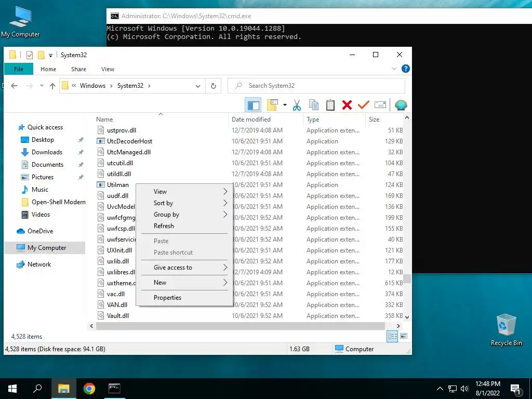Click the vertical scrollbar up arrow
Screen dimensions: 532x399
407,118
